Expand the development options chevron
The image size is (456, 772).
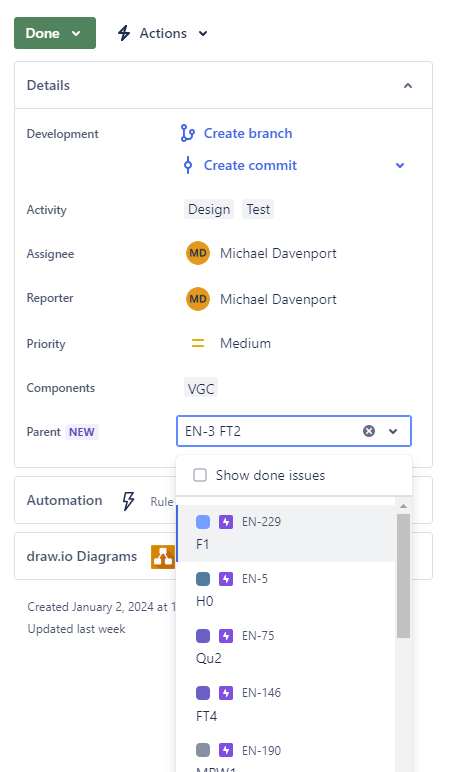coord(400,165)
